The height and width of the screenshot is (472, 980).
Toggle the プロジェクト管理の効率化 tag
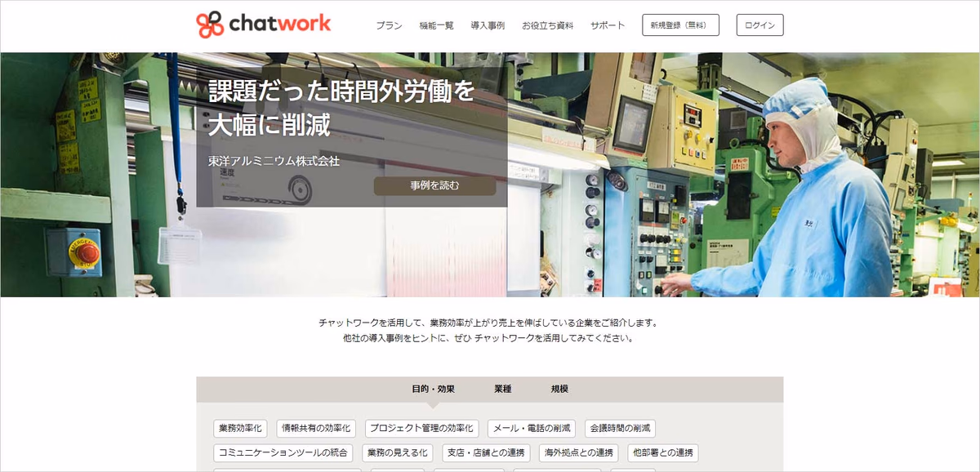pyautogui.click(x=421, y=428)
